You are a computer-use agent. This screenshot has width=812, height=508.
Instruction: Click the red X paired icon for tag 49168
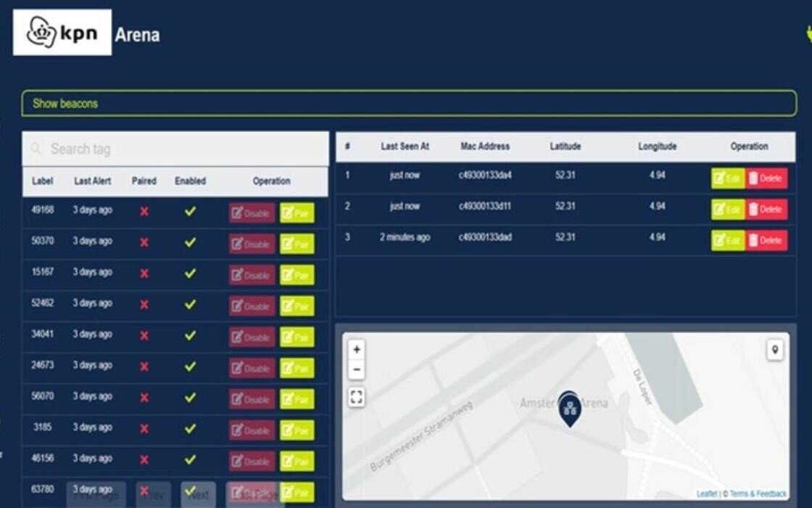click(x=144, y=210)
